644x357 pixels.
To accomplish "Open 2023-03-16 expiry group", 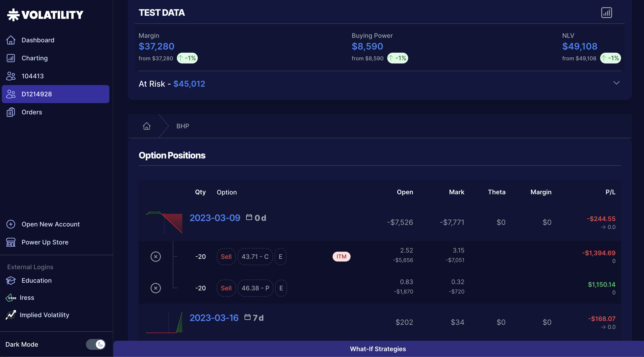I will (214, 318).
